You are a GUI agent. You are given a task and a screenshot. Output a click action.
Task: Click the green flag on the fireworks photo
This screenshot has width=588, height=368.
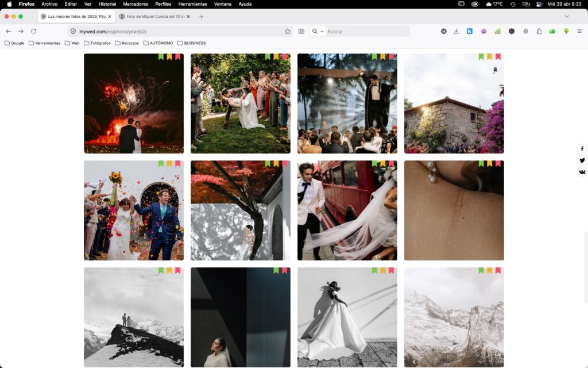tap(161, 57)
